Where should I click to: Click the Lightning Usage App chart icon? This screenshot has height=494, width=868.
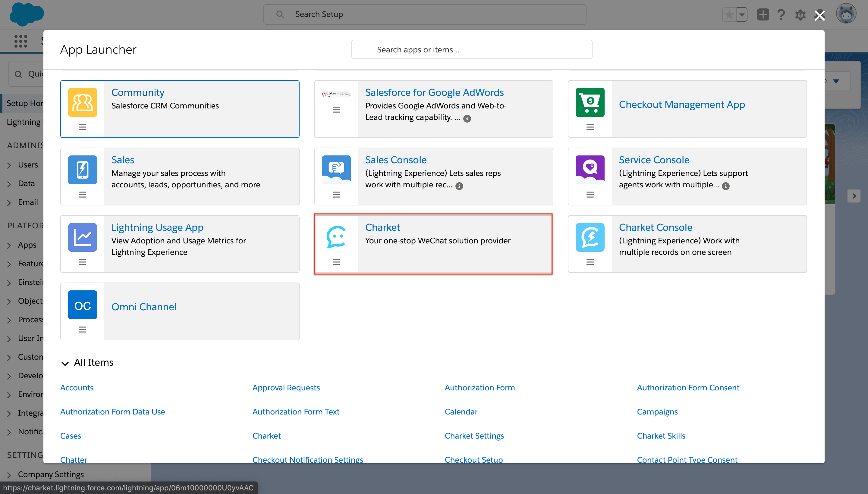tap(83, 237)
